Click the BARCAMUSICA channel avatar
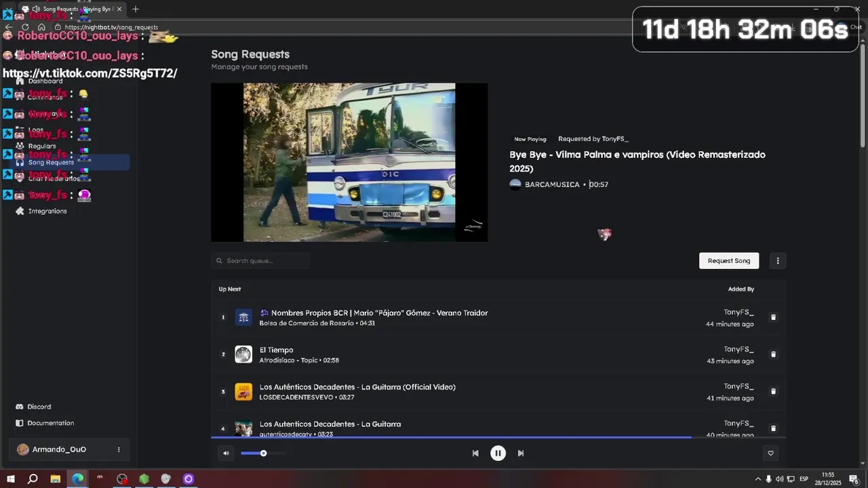868x488 pixels. (x=515, y=184)
